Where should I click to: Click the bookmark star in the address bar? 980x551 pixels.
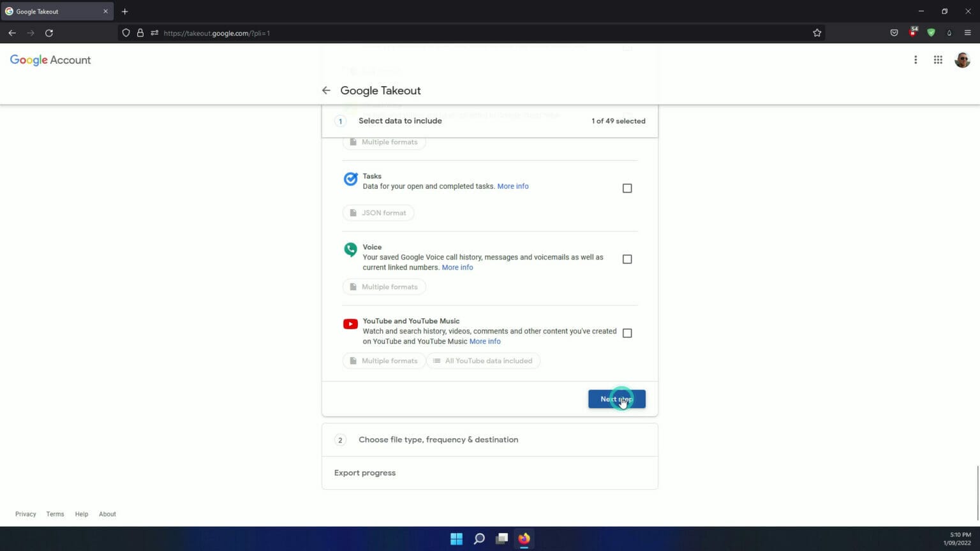point(817,33)
